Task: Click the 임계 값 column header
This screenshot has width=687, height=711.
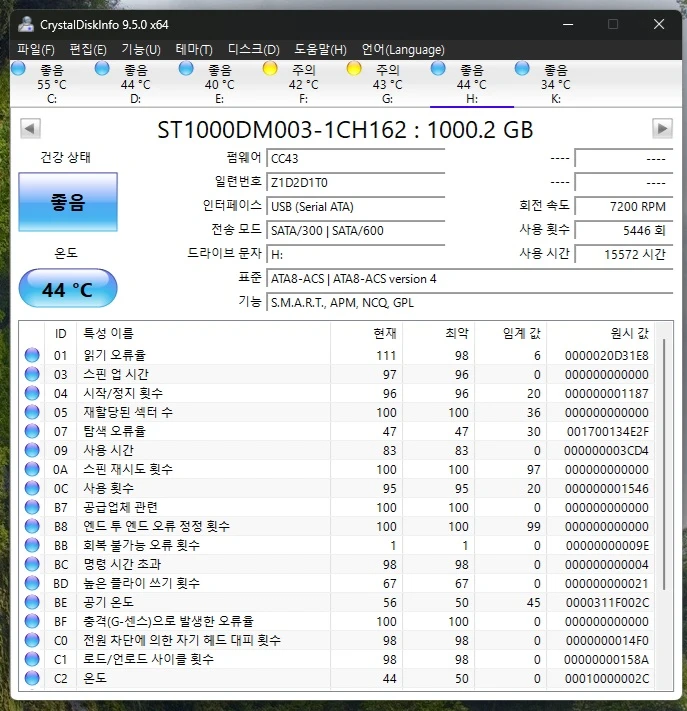Action: (511, 333)
